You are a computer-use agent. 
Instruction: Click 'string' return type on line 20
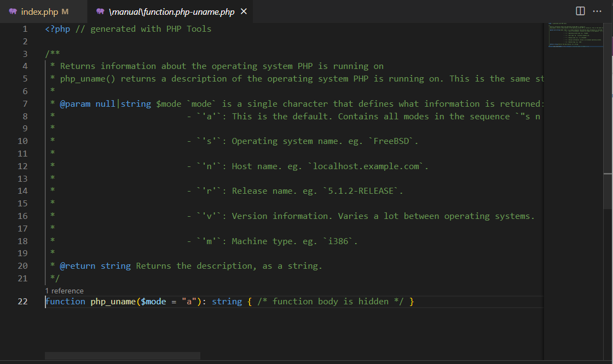coord(115,266)
